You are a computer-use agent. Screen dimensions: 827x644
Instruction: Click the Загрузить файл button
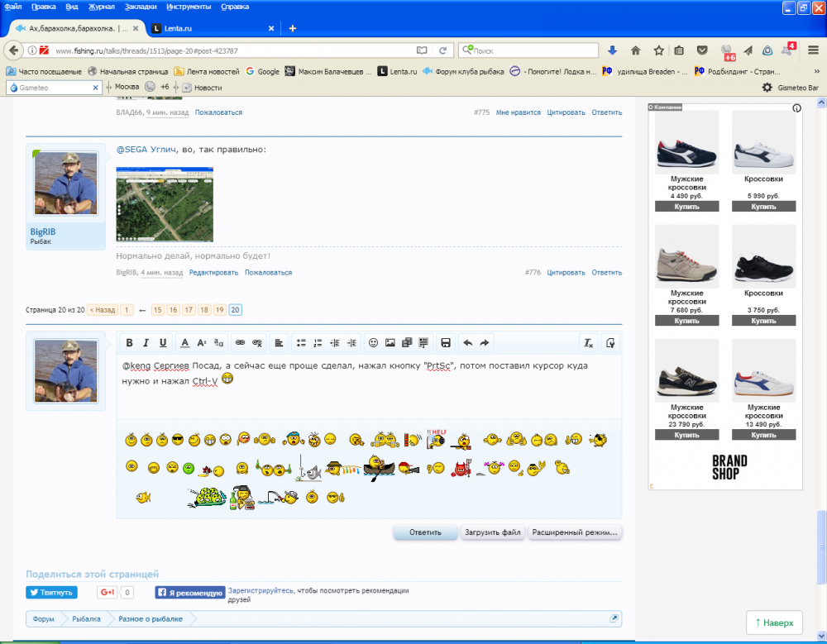(492, 532)
